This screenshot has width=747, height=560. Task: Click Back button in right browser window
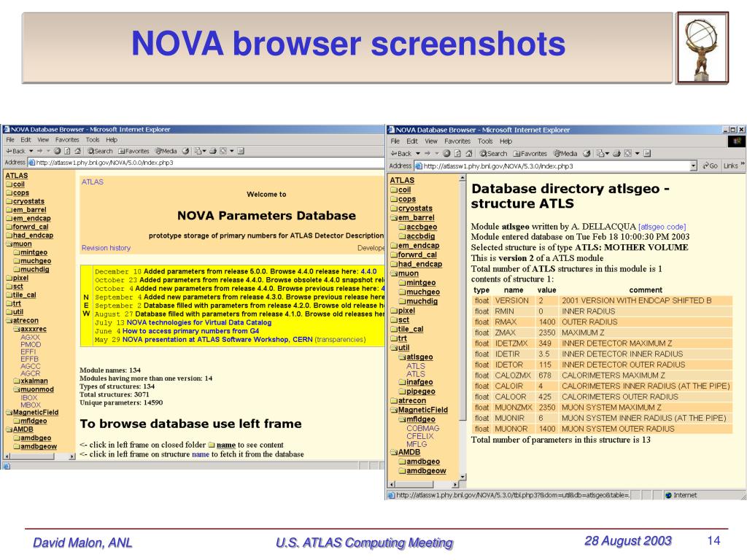coord(401,153)
